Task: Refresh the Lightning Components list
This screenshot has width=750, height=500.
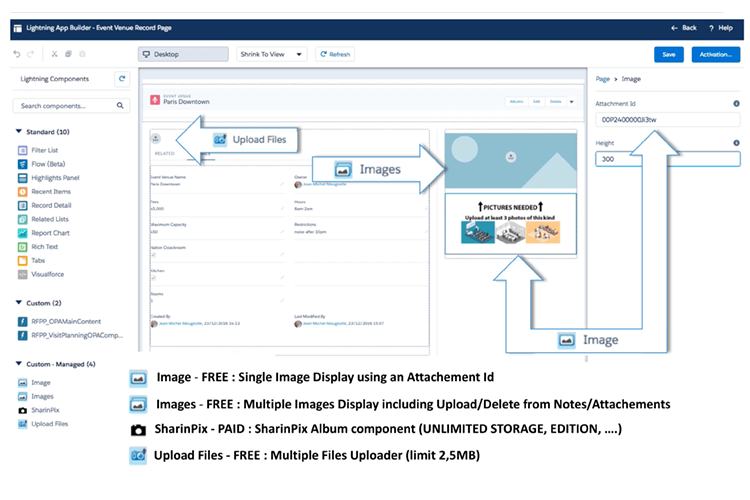Action: [122, 79]
